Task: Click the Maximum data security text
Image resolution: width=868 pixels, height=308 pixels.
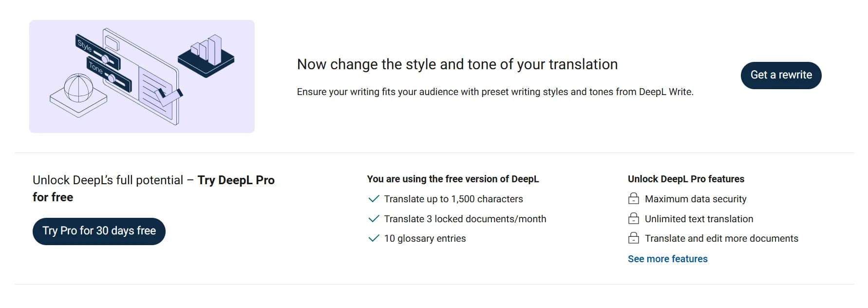Action: [695, 199]
